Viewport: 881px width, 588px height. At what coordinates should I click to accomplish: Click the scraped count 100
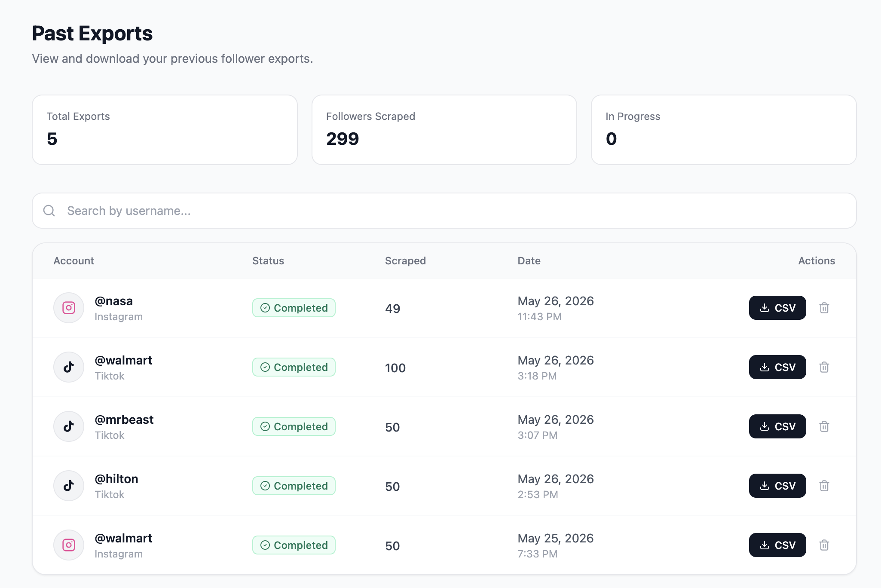[395, 368]
